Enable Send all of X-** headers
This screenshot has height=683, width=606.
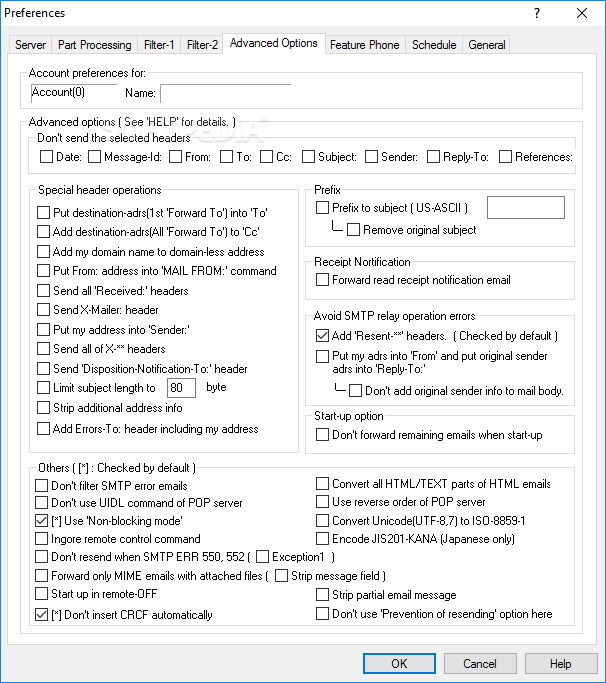43,349
